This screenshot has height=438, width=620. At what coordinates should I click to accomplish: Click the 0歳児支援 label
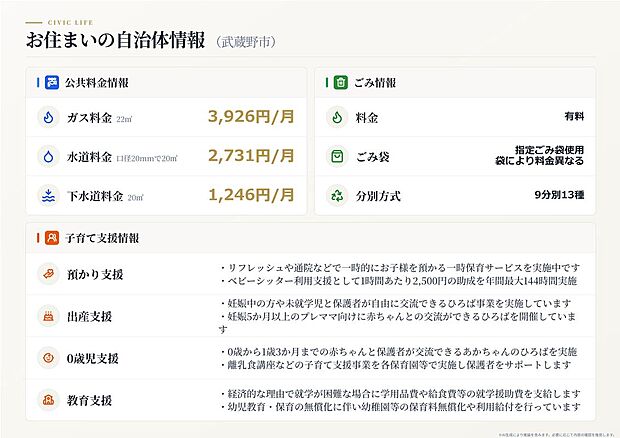[93, 359]
